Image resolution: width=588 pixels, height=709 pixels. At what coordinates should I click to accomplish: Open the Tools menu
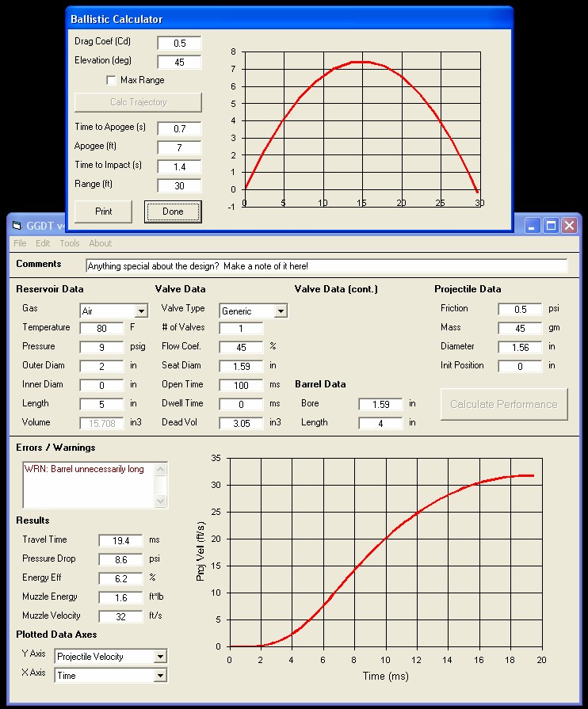(70, 243)
